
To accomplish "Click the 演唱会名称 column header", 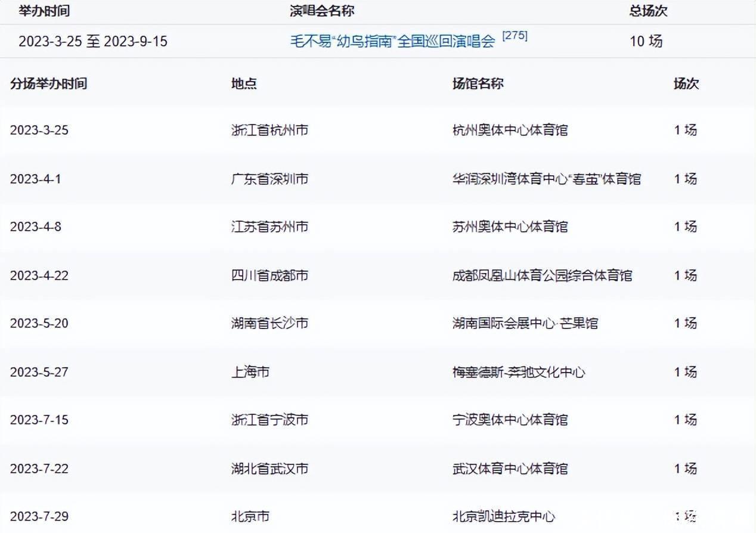I will point(322,11).
